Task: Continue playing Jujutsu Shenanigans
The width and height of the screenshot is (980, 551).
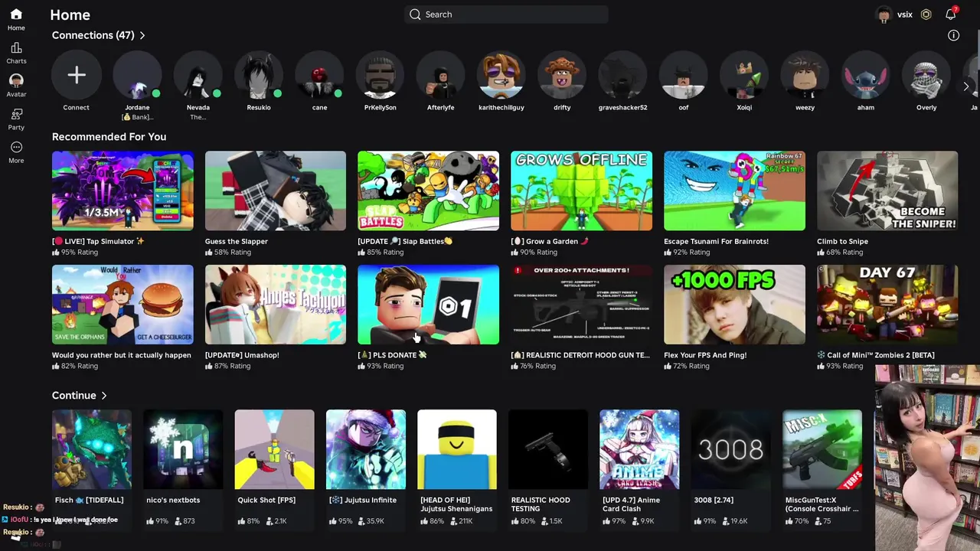Action: (x=457, y=449)
